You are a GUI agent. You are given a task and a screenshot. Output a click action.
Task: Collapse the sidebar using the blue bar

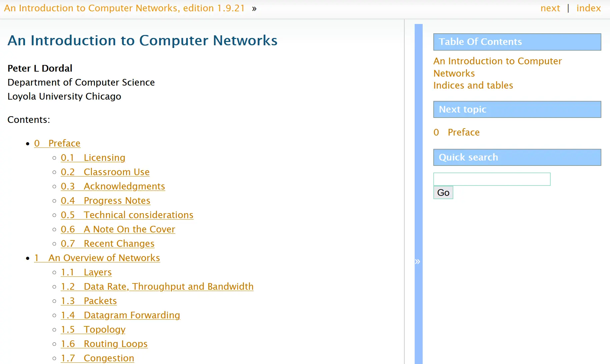click(x=418, y=261)
